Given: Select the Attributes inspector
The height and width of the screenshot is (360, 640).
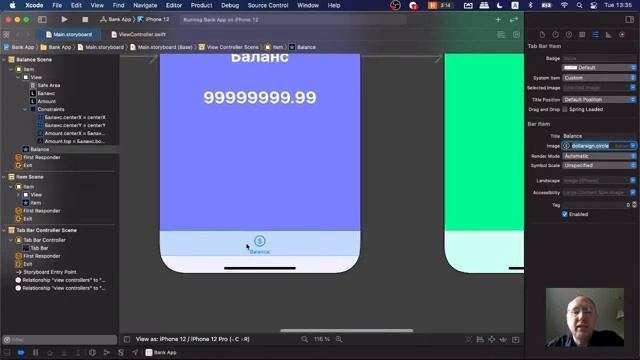Looking at the screenshot, I should (595, 35).
